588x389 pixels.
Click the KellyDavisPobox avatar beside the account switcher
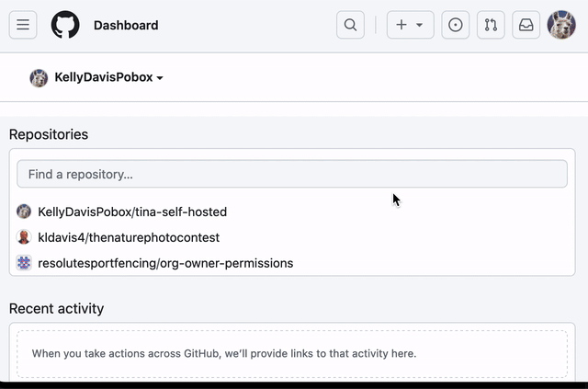click(39, 78)
